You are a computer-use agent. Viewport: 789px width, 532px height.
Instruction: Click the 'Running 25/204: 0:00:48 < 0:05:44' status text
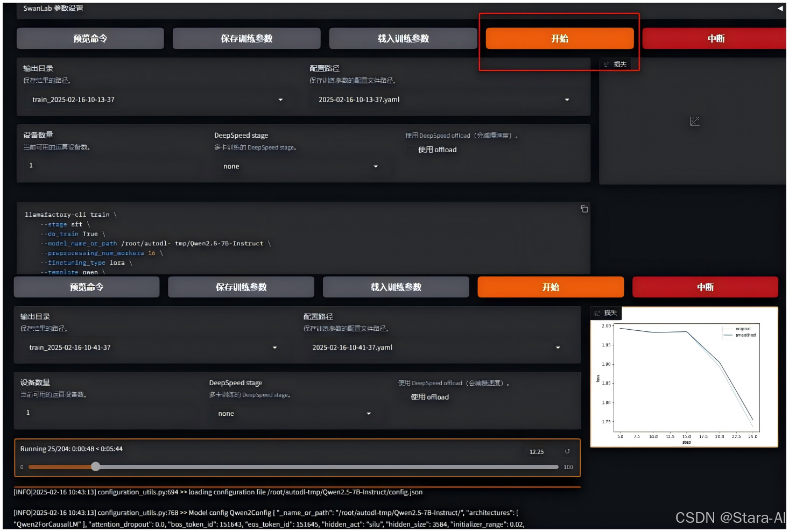coord(72,449)
